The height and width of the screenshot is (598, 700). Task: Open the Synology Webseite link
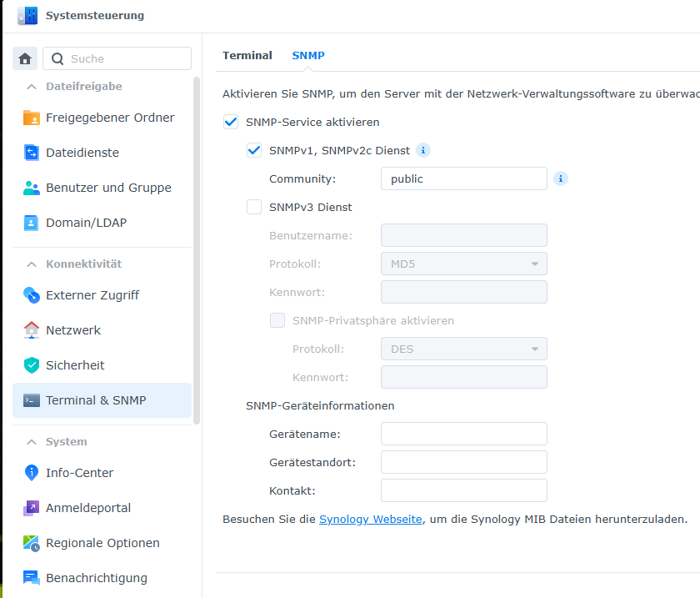tap(370, 519)
